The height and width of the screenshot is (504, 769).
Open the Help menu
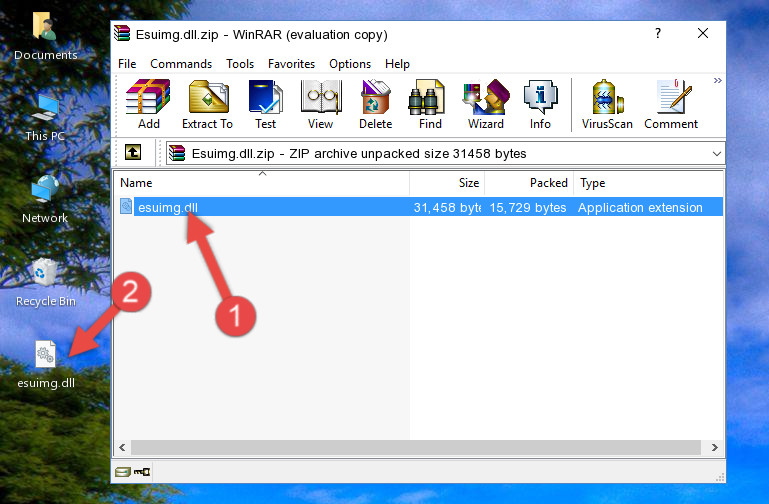coord(397,64)
